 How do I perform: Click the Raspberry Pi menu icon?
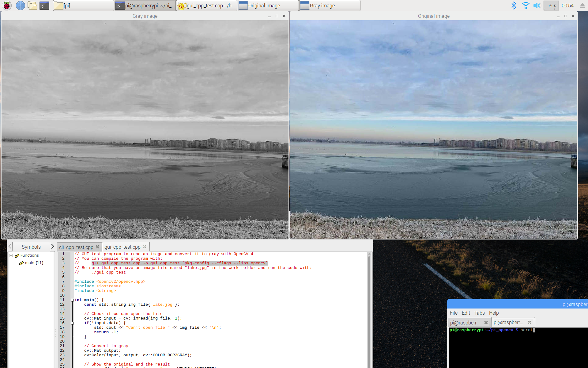coord(6,5)
